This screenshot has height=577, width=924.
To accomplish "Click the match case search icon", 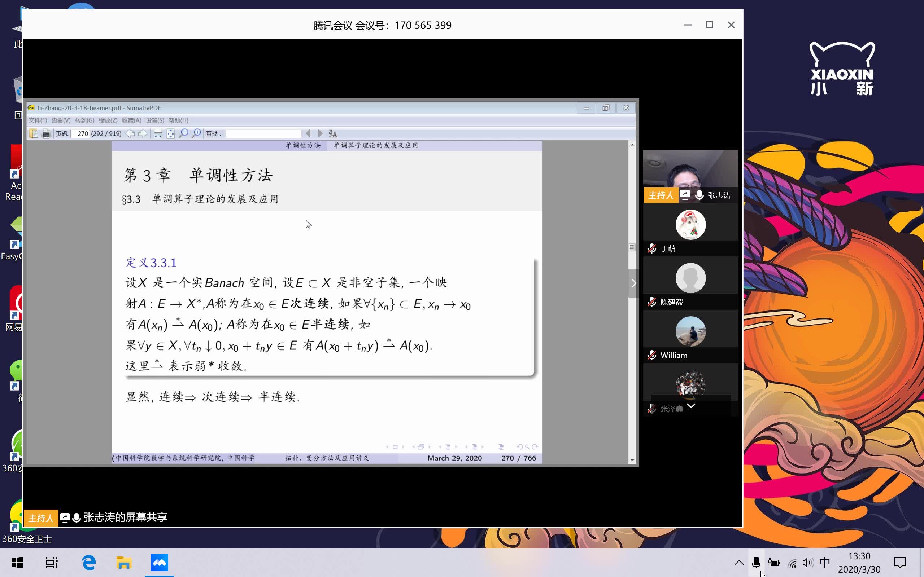I will 333,133.
